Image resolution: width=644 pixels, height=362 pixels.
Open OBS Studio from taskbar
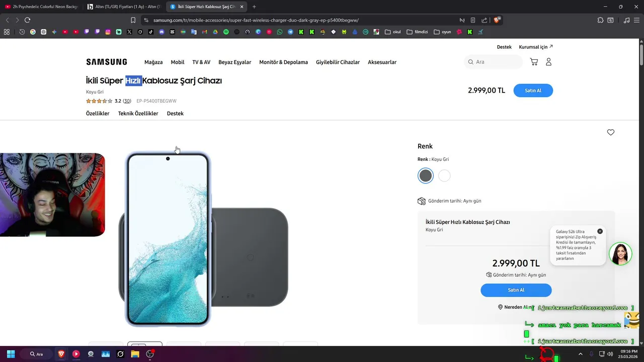coord(150,354)
